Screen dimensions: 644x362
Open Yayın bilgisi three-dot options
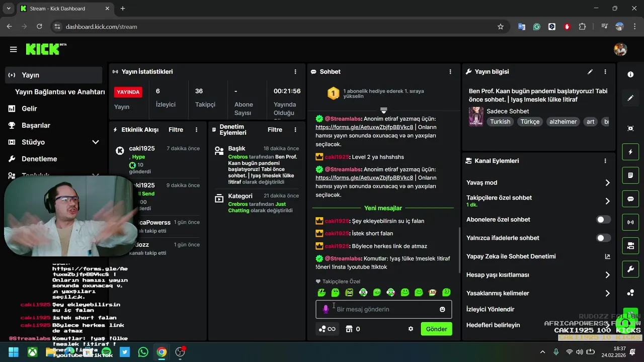[605, 72]
